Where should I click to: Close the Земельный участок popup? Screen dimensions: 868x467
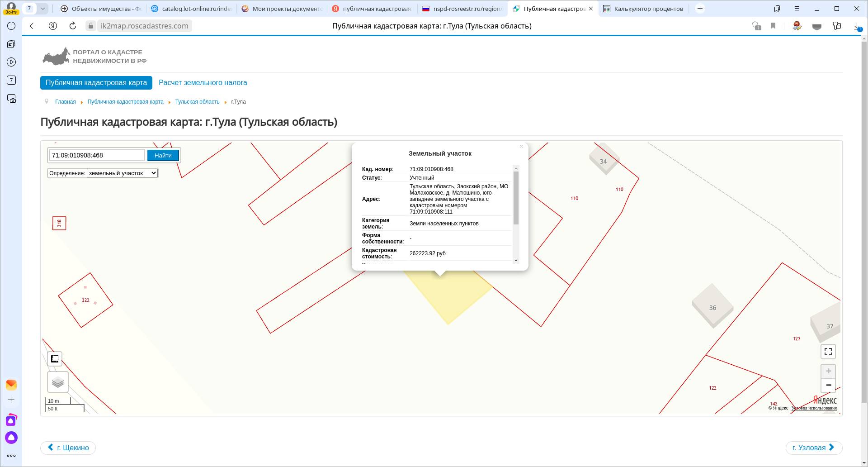coord(521,147)
